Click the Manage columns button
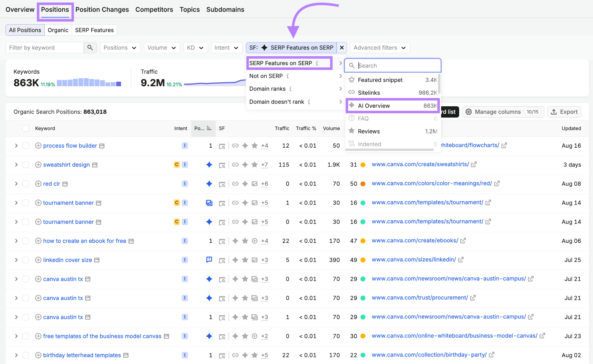Screen dimensions: 593x364 503,112
